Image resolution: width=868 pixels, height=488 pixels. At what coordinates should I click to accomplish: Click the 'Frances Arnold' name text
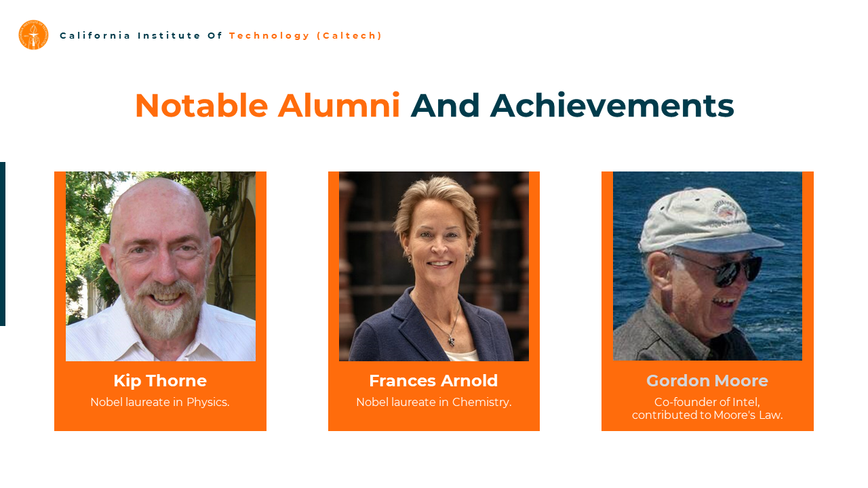pos(433,381)
